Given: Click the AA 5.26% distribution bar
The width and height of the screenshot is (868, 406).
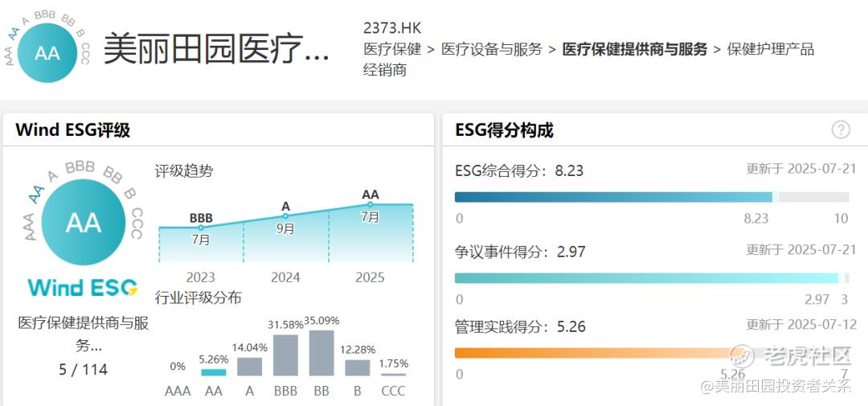Looking at the screenshot, I should [x=214, y=373].
